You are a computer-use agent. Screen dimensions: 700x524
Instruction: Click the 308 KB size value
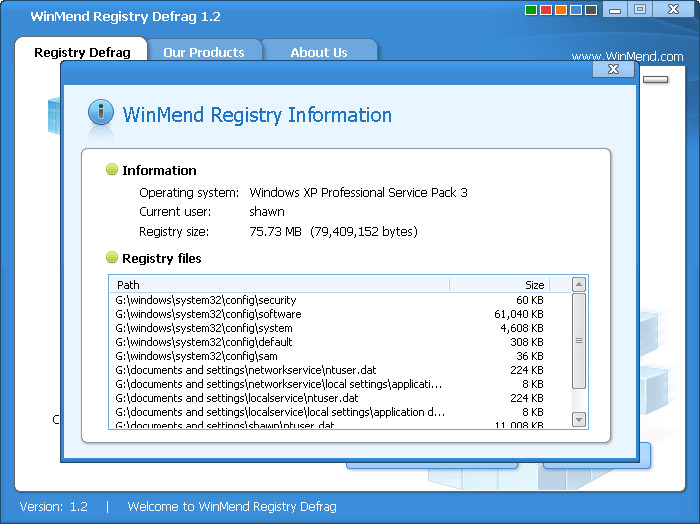click(x=527, y=342)
